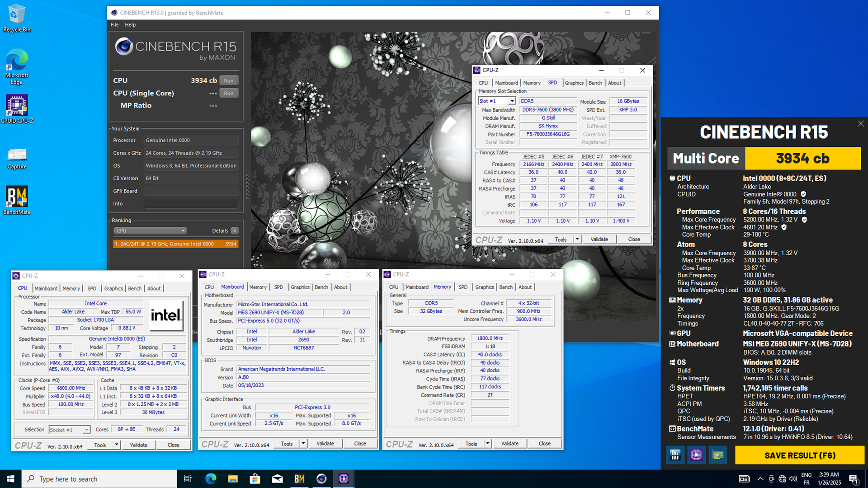This screenshot has width=868, height=488.
Task: Switch to BenchMate via its taskbar icon
Action: coord(299,479)
